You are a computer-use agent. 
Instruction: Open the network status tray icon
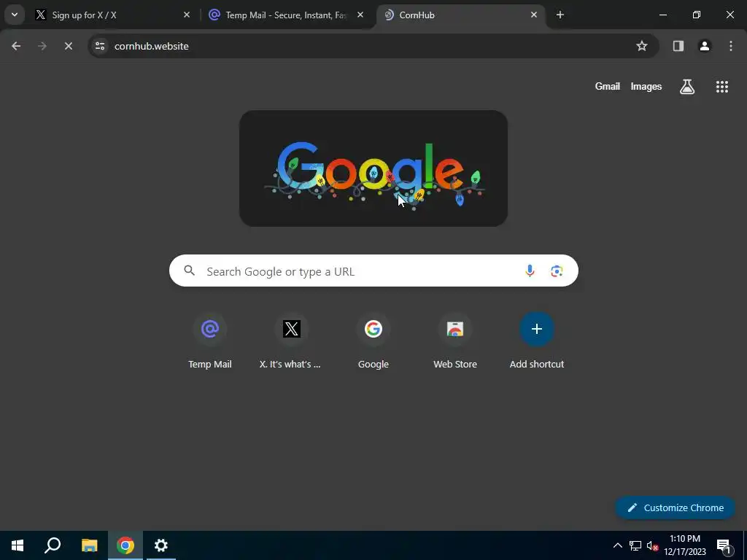(x=635, y=545)
